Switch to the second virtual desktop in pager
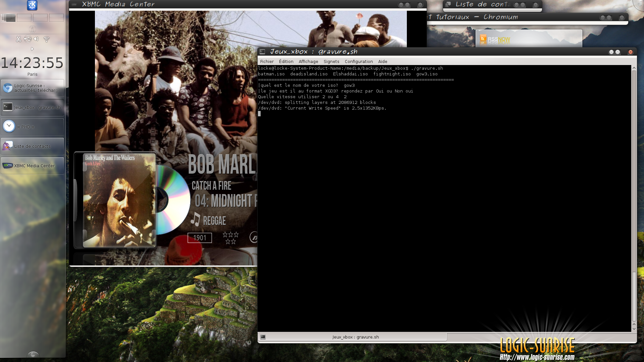Image resolution: width=644 pixels, height=362 pixels. (x=24, y=18)
